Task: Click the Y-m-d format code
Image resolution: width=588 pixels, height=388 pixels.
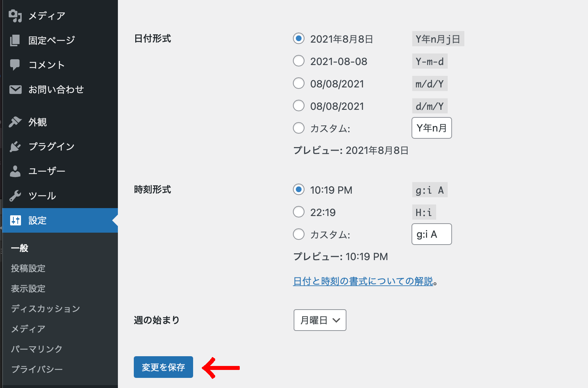Action: 430,61
